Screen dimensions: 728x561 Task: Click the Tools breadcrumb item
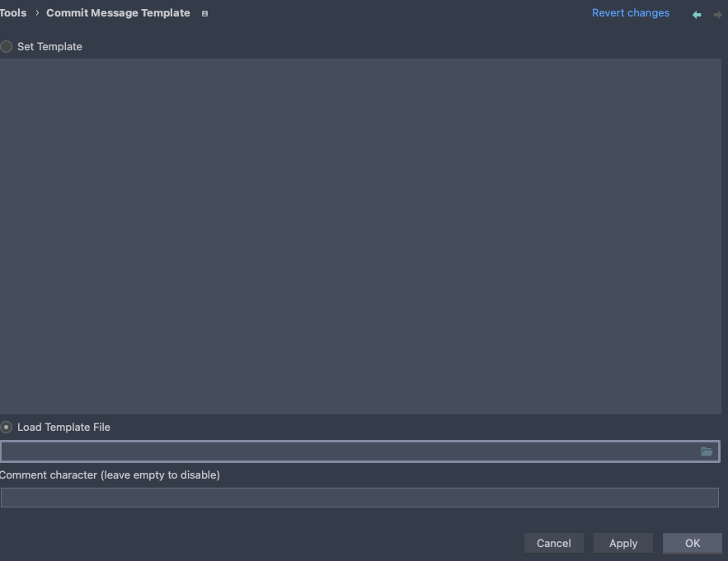(x=13, y=13)
